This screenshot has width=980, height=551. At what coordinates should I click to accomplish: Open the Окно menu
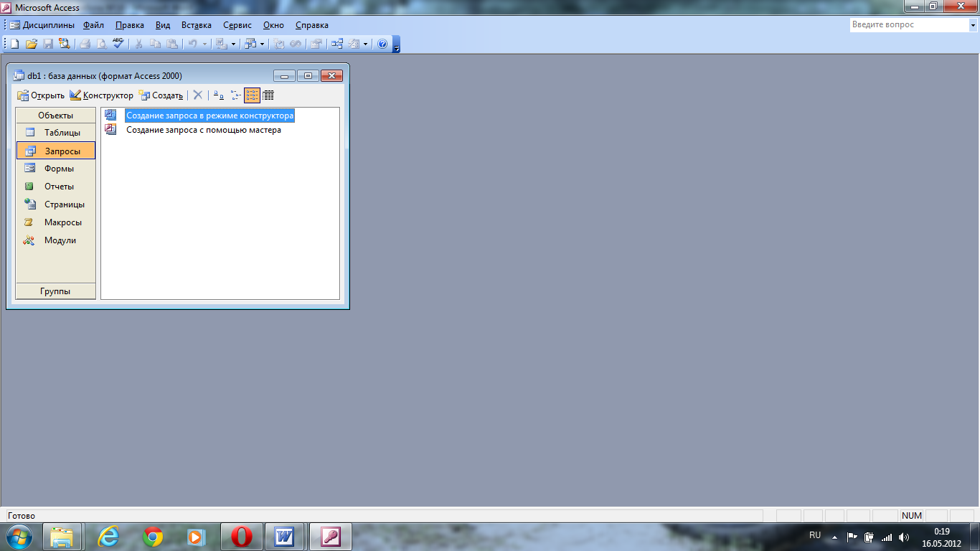click(x=273, y=25)
